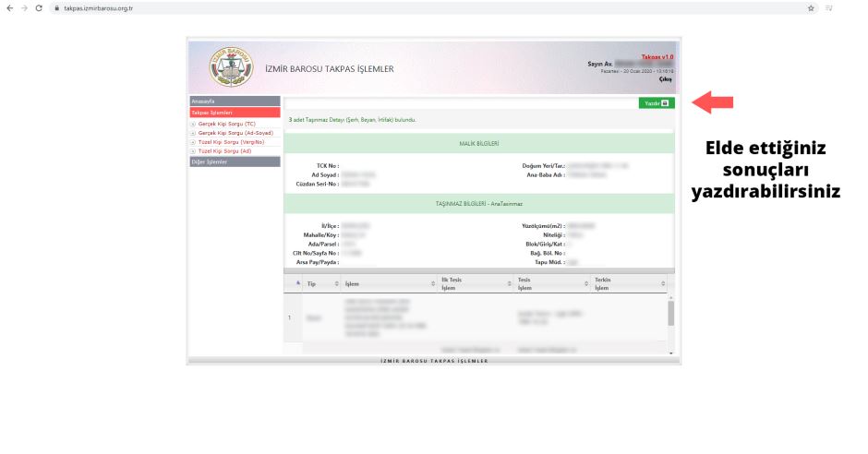The image size is (868, 454).
Task: Click the Mahalle/Köy label
Action: (321, 235)
